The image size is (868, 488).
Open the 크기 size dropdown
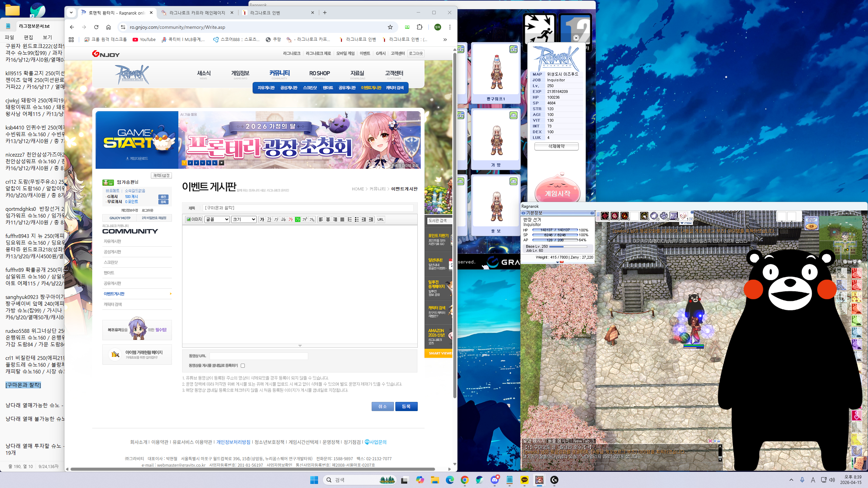click(243, 219)
